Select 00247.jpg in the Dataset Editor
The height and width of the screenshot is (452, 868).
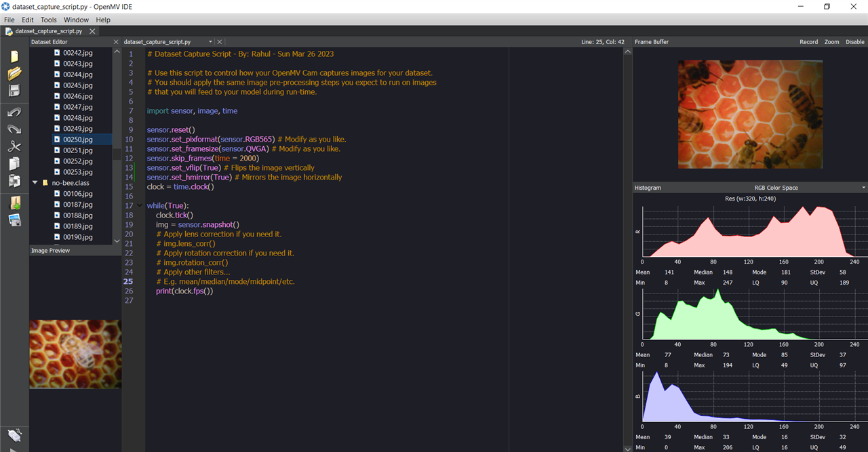pos(77,107)
